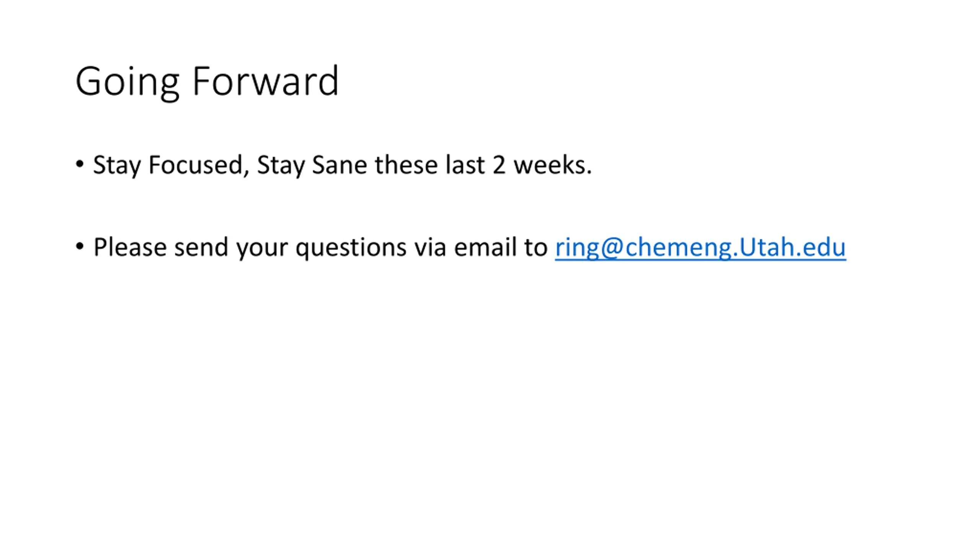This screenshot has height=551, width=980.
Task: Click the word 'Focused,' in first bullet
Action: click(x=199, y=165)
